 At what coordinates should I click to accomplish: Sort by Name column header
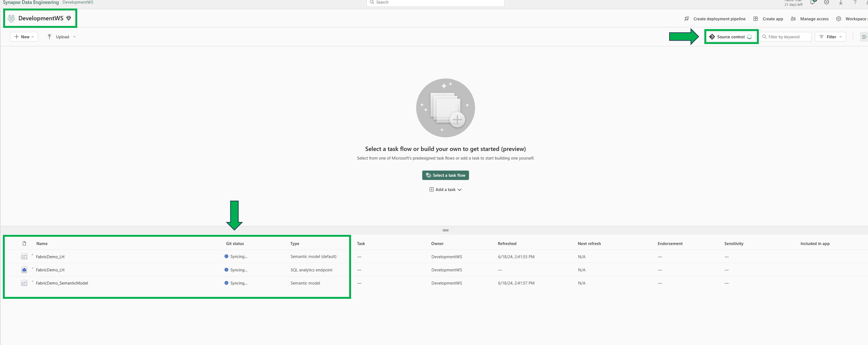42,243
